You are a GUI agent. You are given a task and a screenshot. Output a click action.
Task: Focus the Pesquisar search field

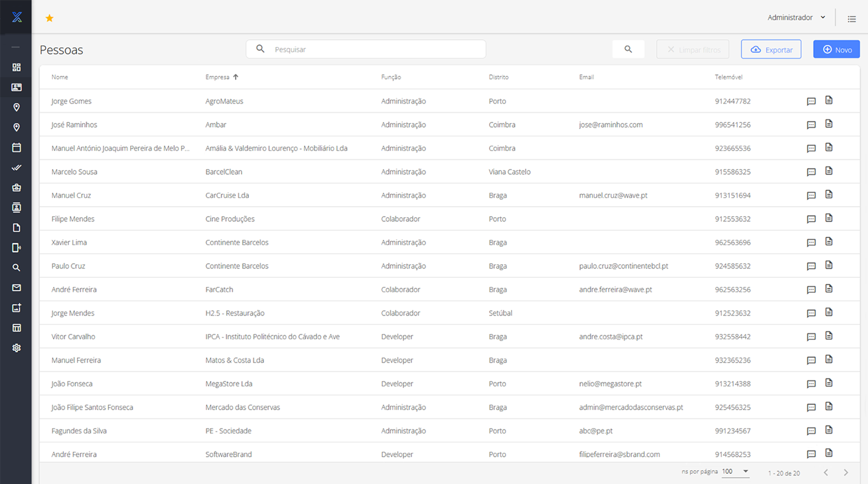point(375,50)
